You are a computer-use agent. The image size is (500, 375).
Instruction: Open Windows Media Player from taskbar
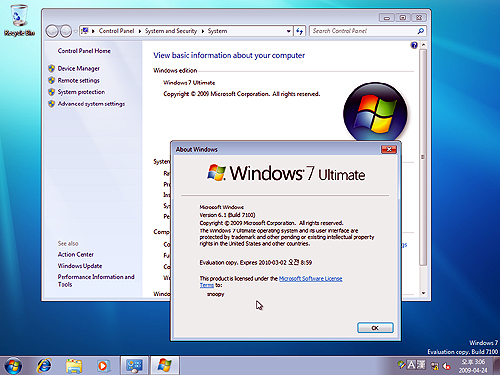coord(103,366)
